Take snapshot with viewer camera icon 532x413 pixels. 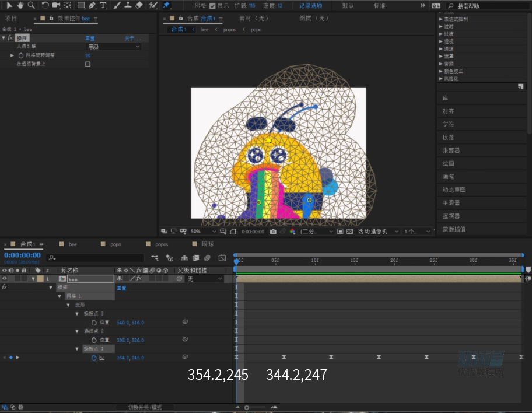coord(273,232)
